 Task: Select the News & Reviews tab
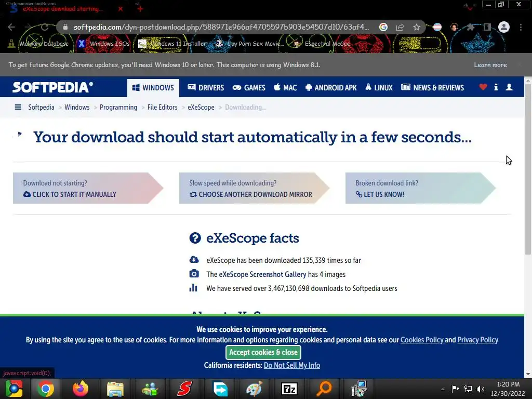coord(432,87)
